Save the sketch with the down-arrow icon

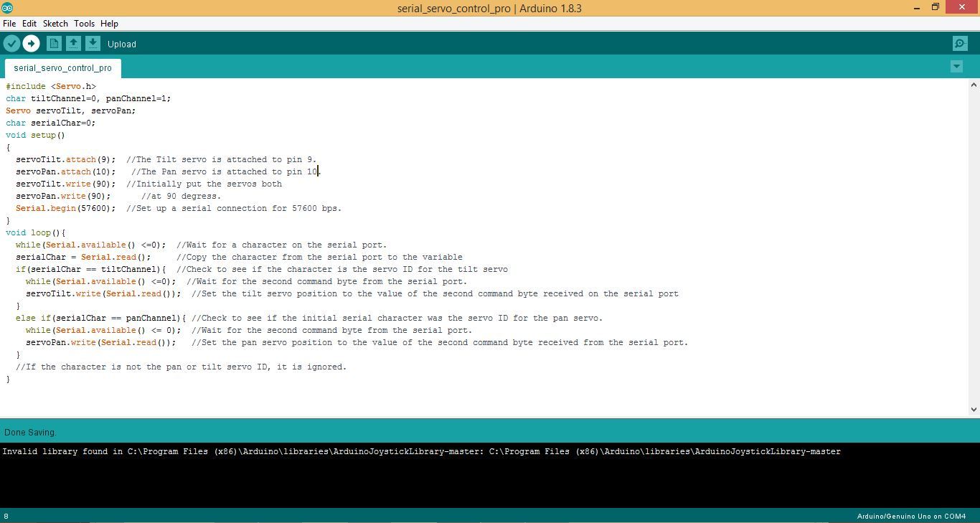93,44
